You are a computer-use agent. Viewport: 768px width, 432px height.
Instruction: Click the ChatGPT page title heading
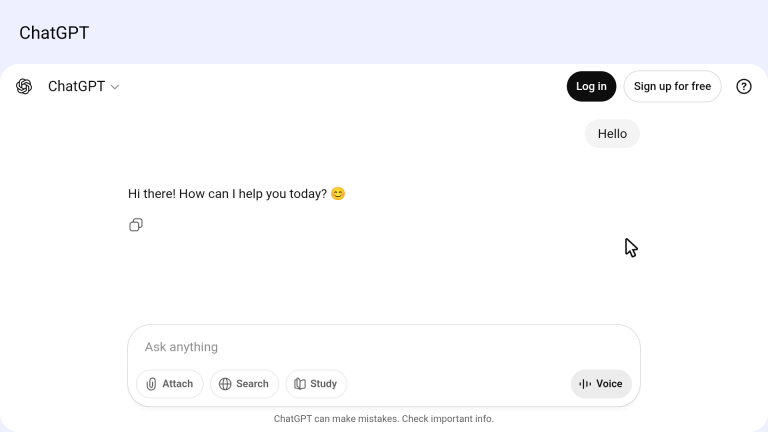coord(54,33)
